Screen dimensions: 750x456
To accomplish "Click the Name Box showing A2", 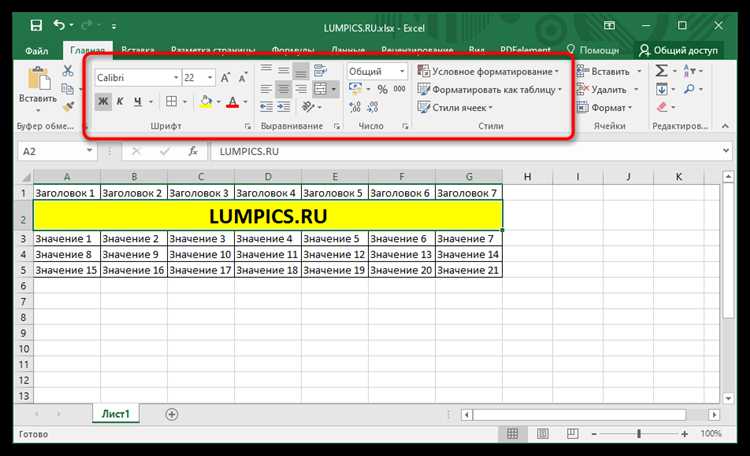I will pos(55,152).
